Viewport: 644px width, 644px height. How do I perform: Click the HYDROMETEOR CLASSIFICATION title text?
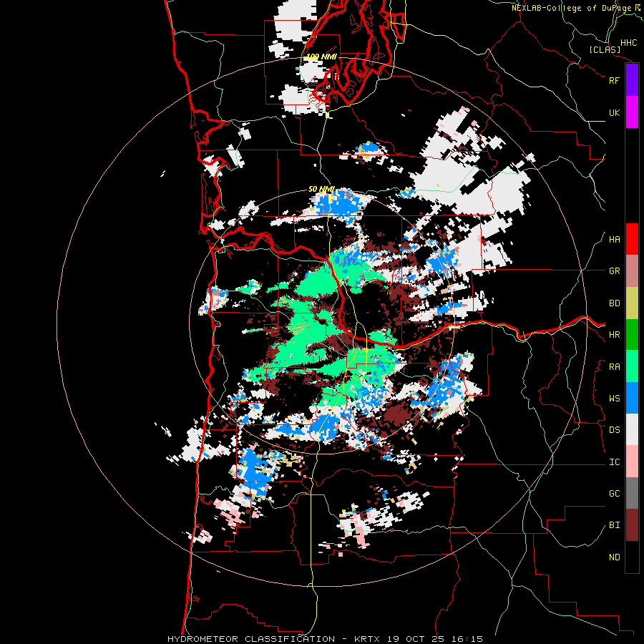[251, 639]
